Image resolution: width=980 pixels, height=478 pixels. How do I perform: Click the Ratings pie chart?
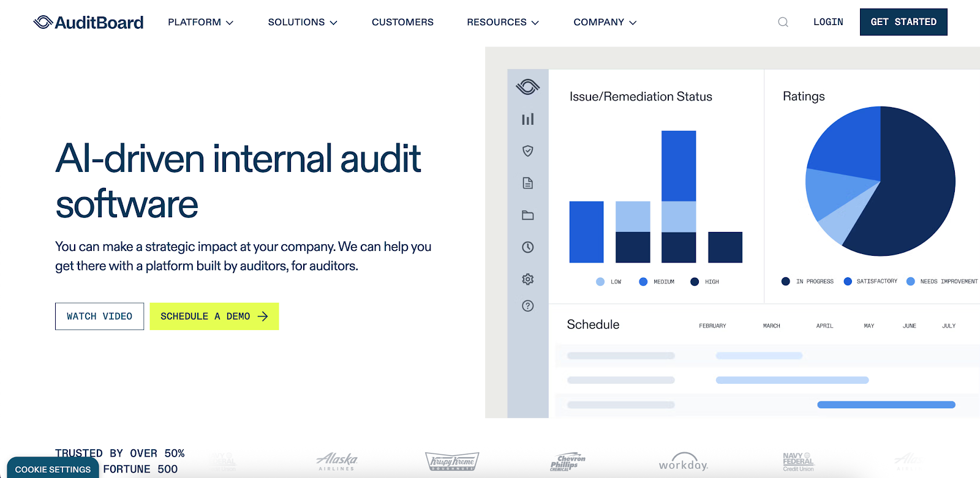click(x=880, y=181)
